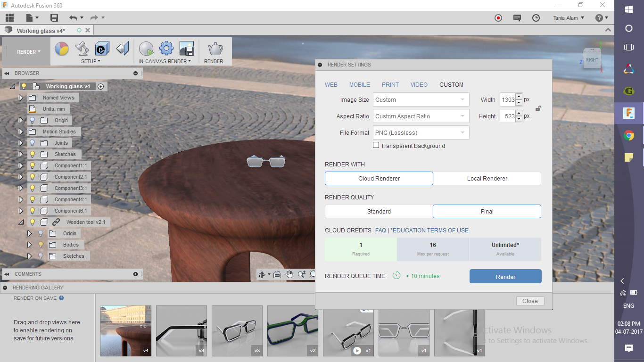This screenshot has width=644, height=362.
Task: Save the design with disk icon
Action: point(54,18)
